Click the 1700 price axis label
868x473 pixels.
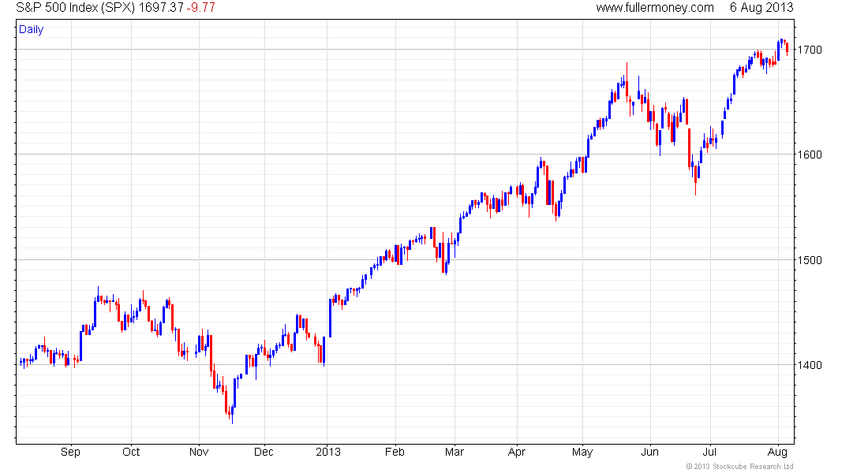click(x=810, y=50)
